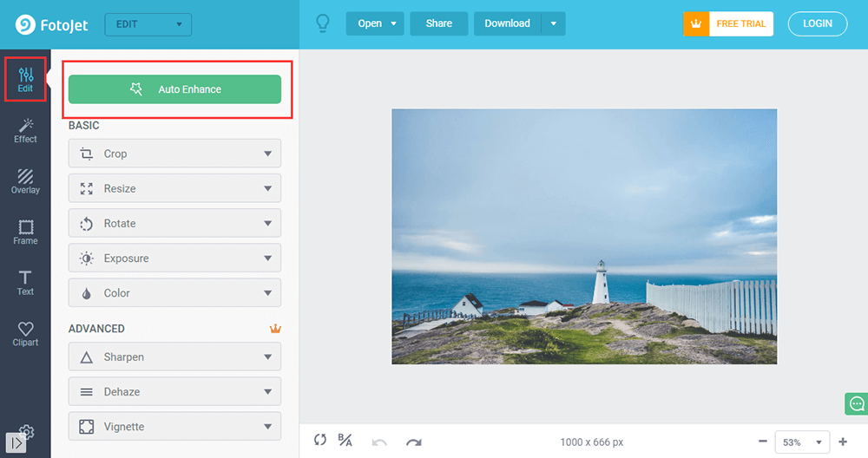
Task: Select the Frame tool in sidebar
Action: point(25,232)
